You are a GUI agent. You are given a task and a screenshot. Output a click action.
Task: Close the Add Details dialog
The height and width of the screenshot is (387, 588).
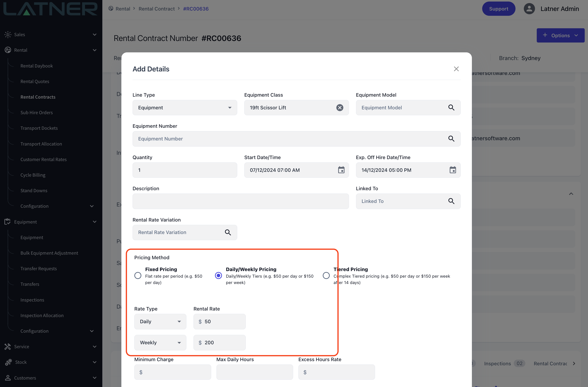tap(456, 69)
